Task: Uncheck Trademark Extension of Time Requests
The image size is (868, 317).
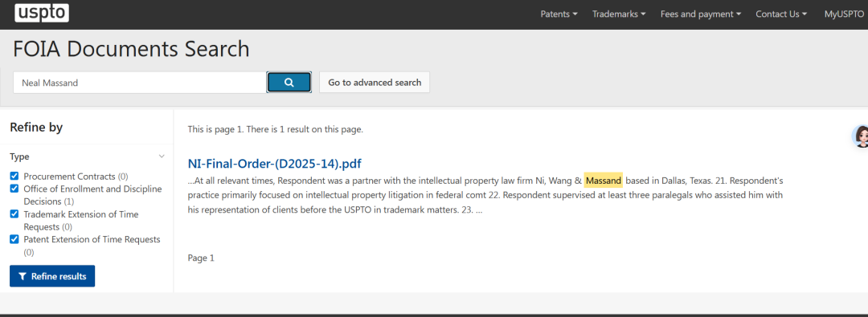Action: click(x=14, y=214)
